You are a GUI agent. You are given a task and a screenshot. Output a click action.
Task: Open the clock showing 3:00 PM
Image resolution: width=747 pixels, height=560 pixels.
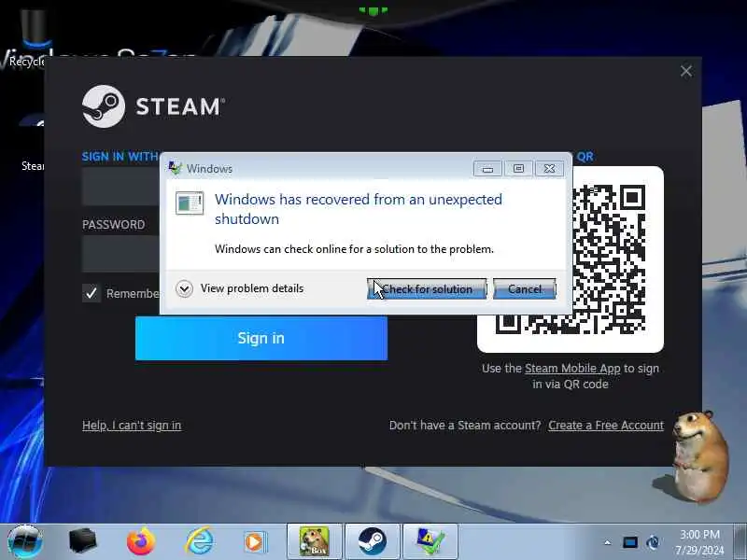[698, 542]
